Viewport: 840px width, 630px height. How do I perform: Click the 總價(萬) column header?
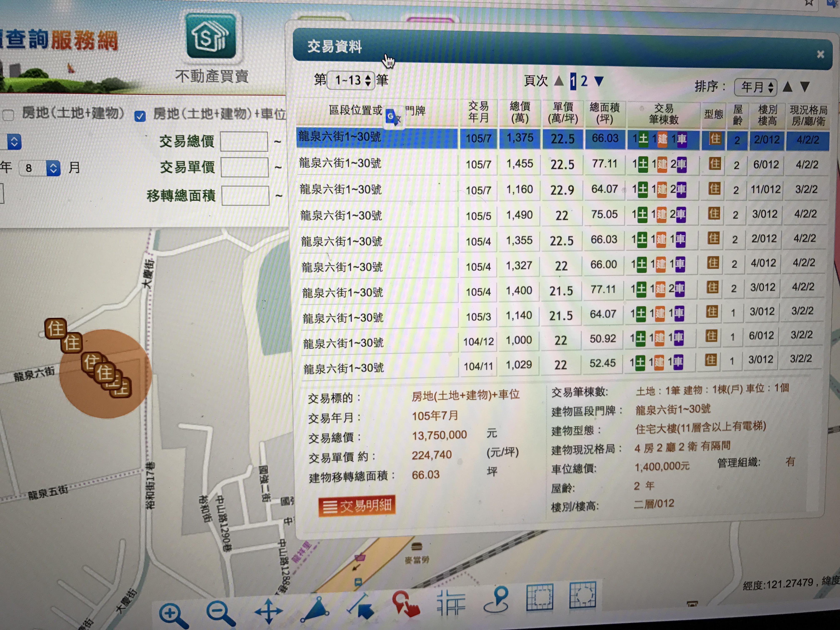(520, 112)
